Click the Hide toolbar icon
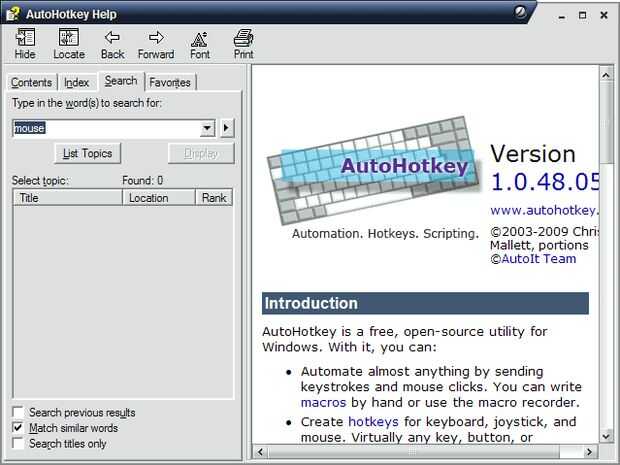 (25, 43)
